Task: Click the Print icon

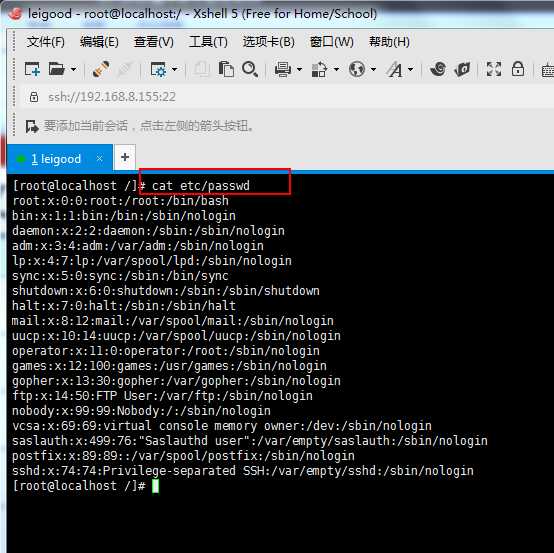Action: 283,69
